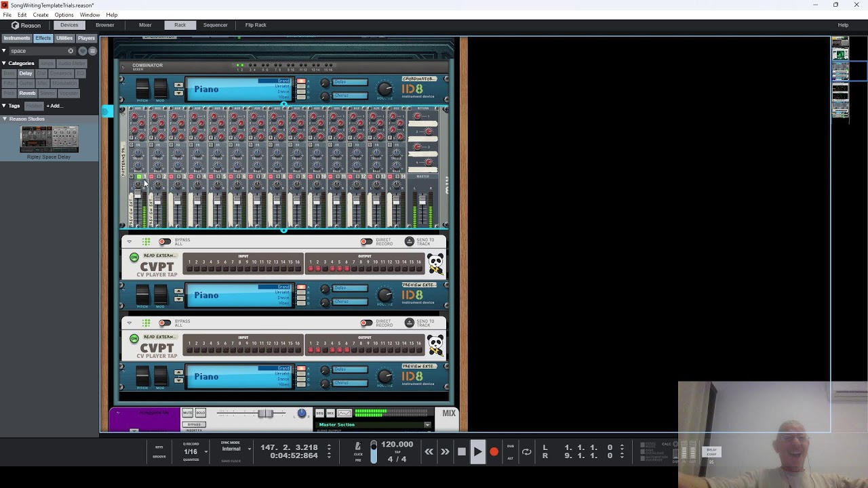
Task: Start playback with the Play button
Action: click(477, 451)
